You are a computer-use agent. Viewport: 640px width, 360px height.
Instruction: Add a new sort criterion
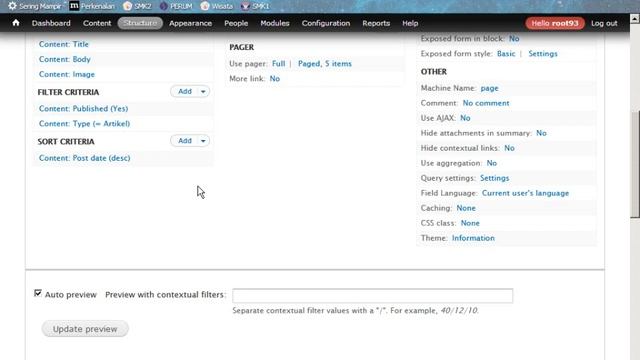184,141
